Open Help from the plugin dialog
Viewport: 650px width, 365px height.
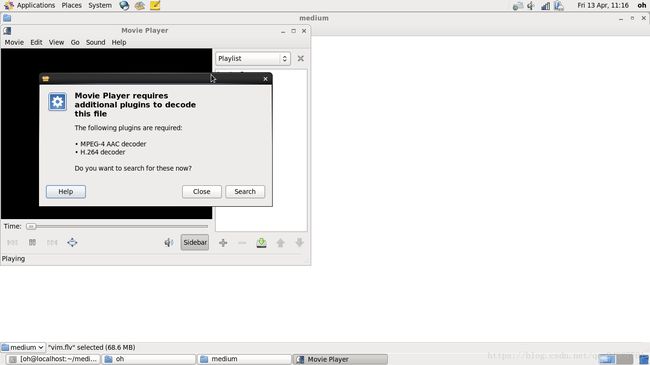[66, 192]
